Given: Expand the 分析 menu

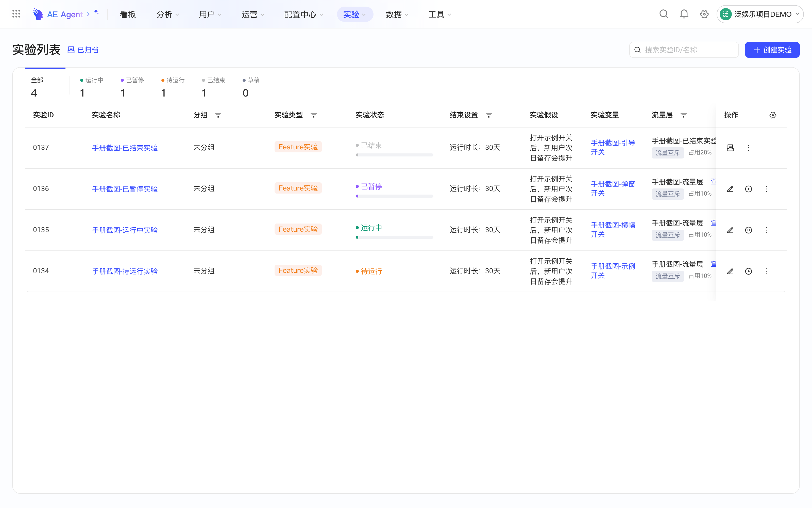Looking at the screenshot, I should click(x=168, y=14).
